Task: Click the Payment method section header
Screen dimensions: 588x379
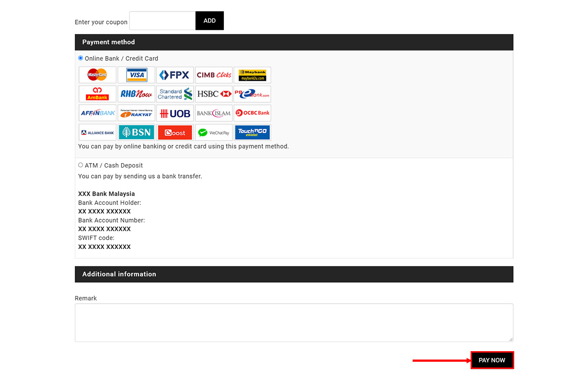Action: 294,42
